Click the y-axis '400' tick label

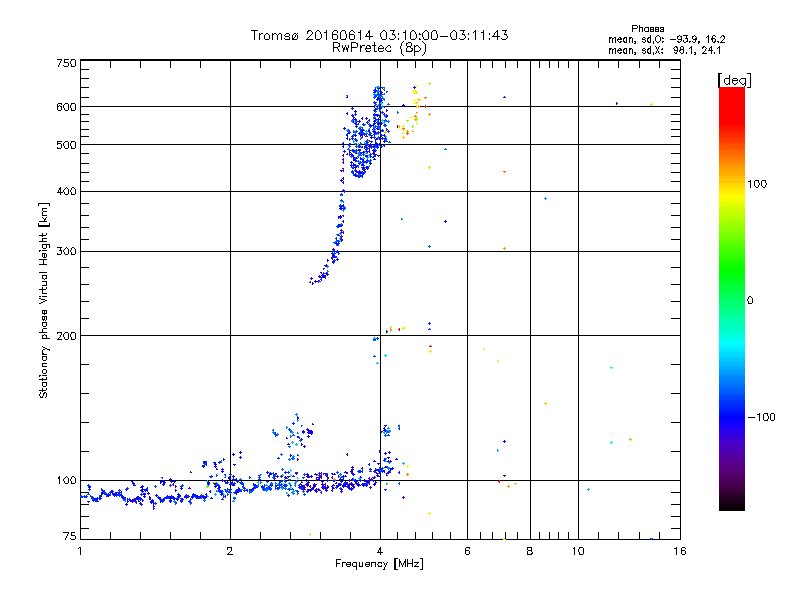[66, 191]
